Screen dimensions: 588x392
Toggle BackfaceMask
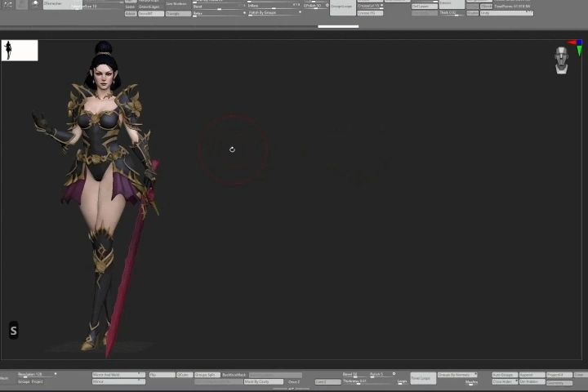[234, 375]
